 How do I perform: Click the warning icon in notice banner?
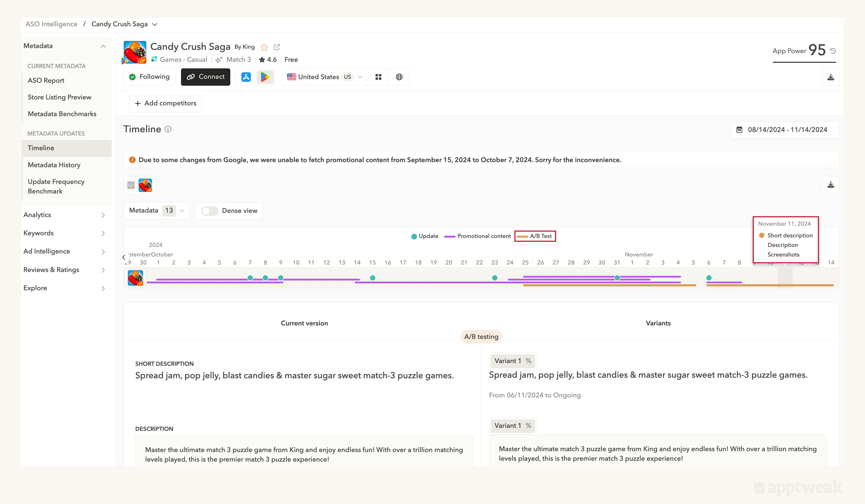(x=132, y=160)
